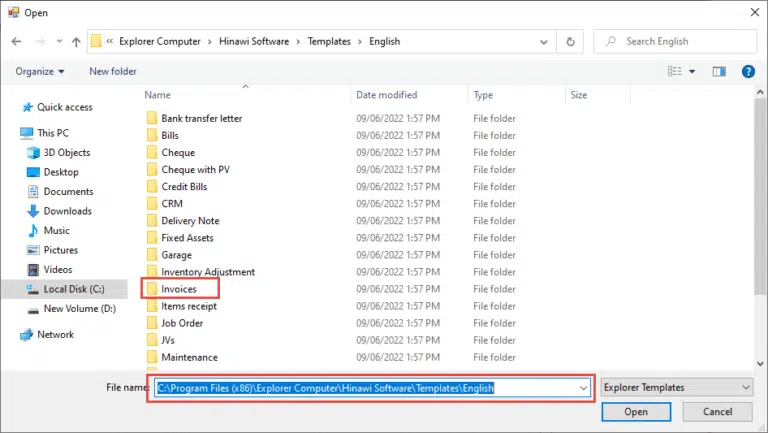Click the Cancel button
The image size is (768, 433).
coord(718,412)
